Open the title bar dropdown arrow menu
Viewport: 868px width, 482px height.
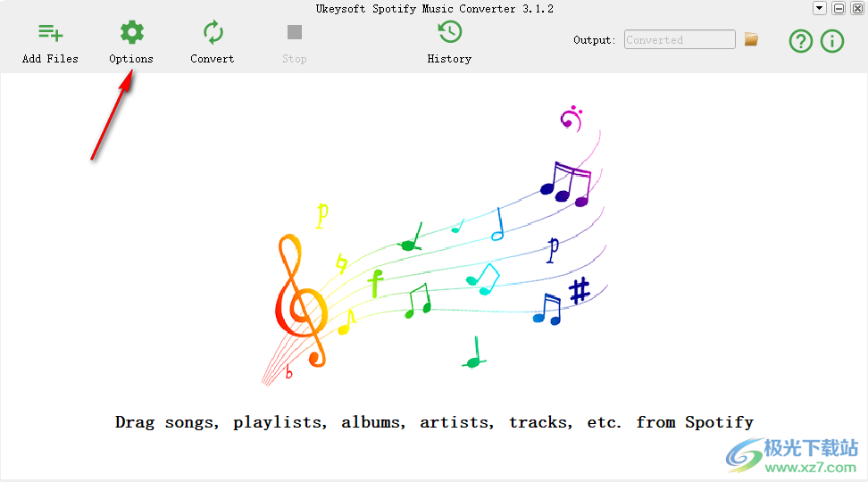[819, 8]
